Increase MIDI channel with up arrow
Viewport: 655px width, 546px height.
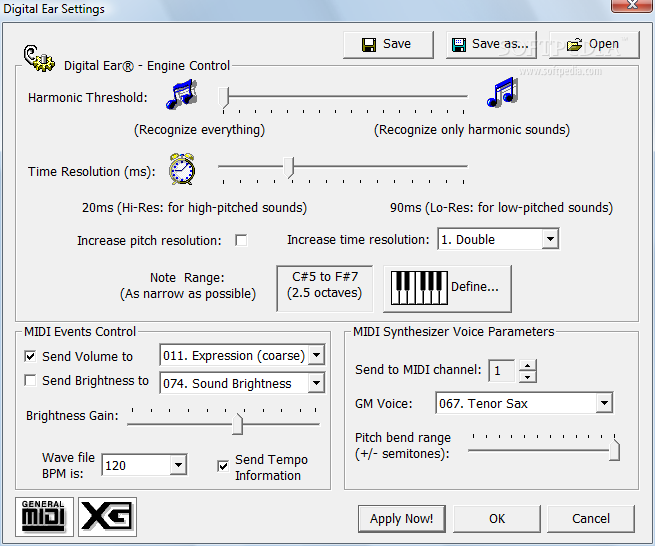(x=528, y=366)
